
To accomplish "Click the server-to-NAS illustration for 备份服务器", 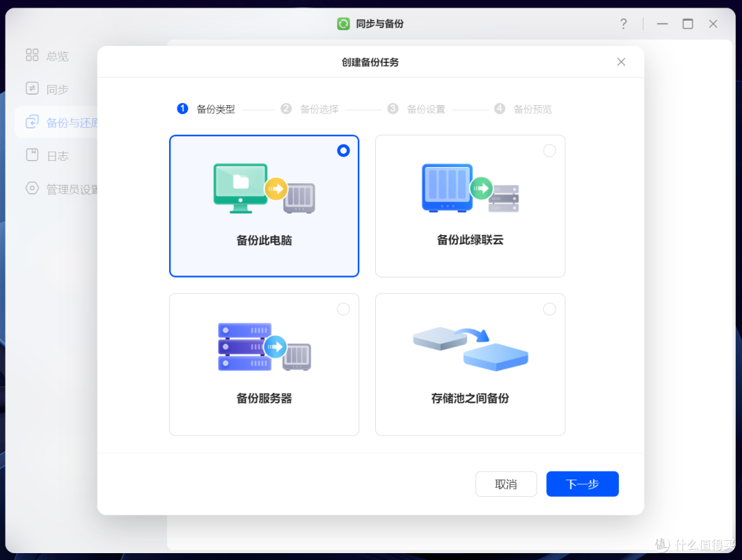I will coord(264,347).
